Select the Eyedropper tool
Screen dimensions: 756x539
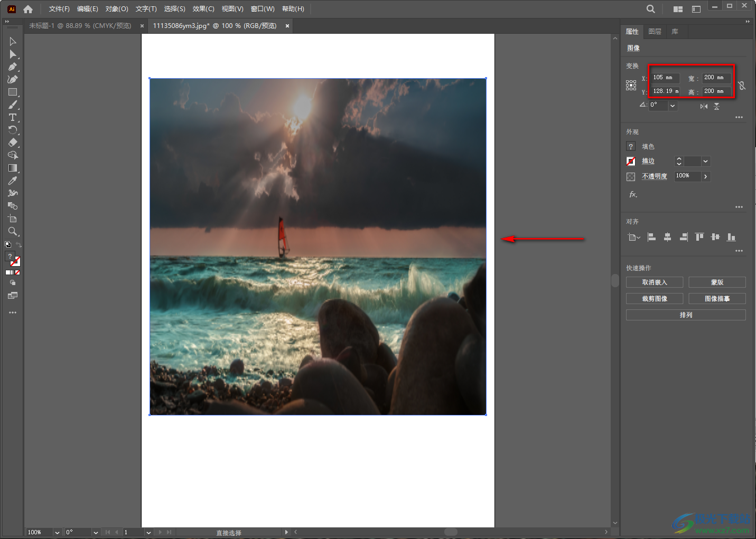13,181
